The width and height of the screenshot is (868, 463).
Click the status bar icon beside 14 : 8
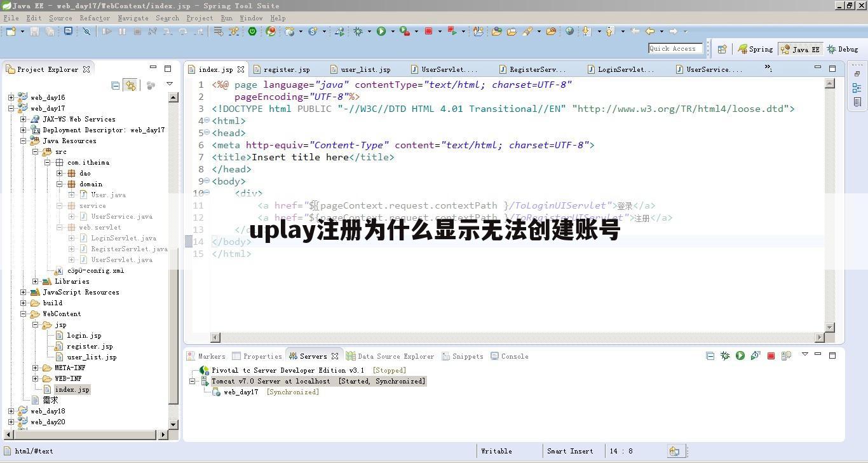674,451
